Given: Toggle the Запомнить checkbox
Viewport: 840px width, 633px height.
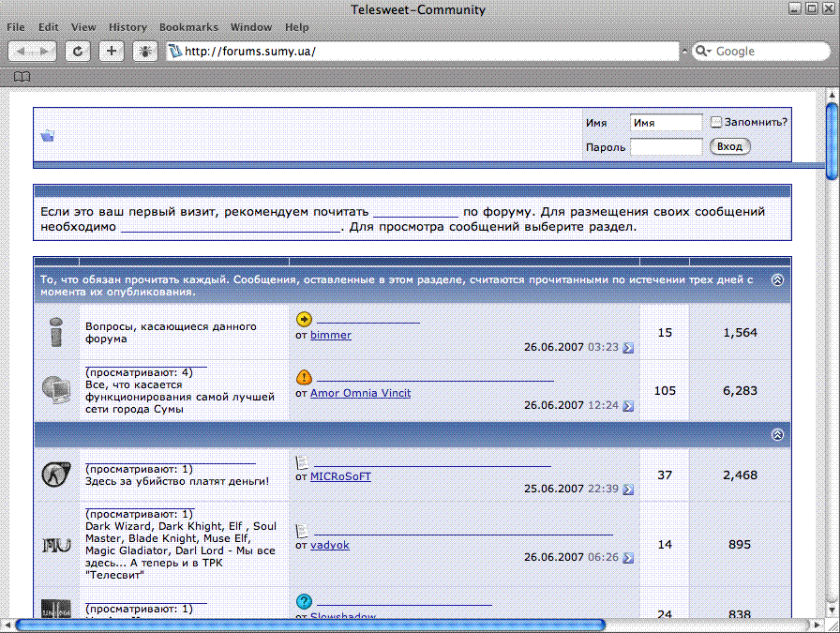Looking at the screenshot, I should click(x=716, y=122).
